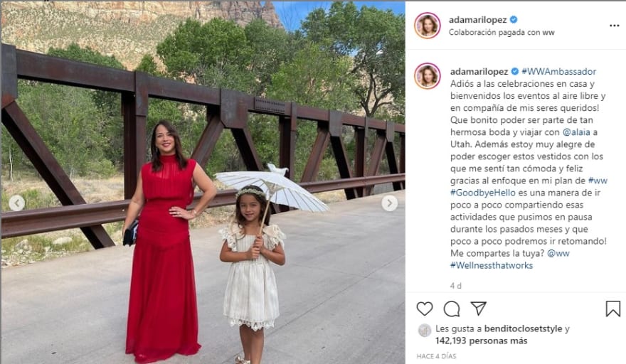Open benditoclosetstyle profile from likes
Image resolution: width=626 pixels, height=364 pixels.
pos(523,329)
